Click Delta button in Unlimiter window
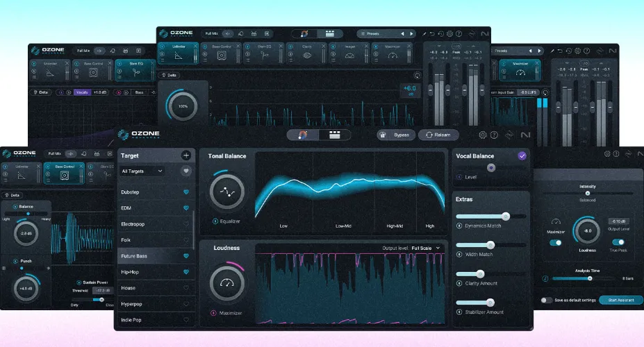Viewport: 644px width, 347px height. pyautogui.click(x=169, y=75)
